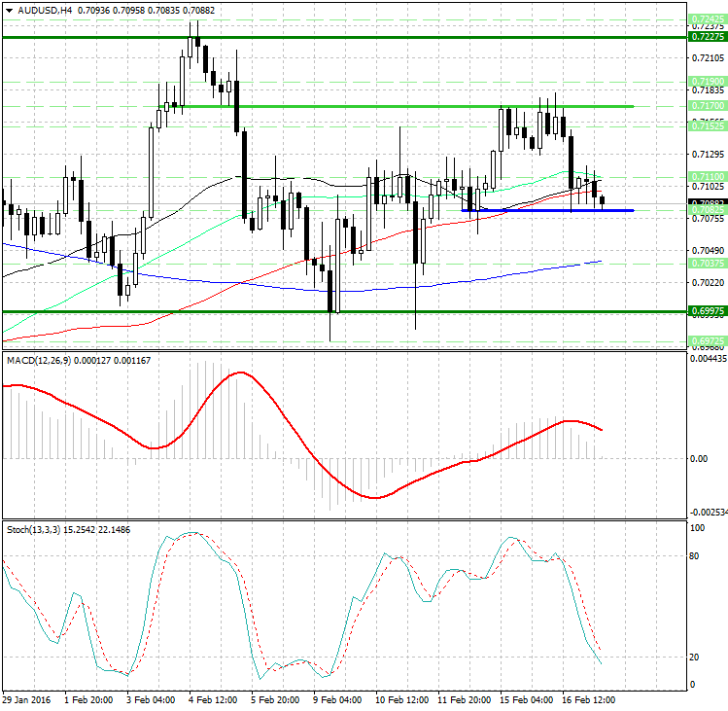The height and width of the screenshot is (711, 728).
Task: Select the 0.72275 price level label
Action: pos(706,36)
